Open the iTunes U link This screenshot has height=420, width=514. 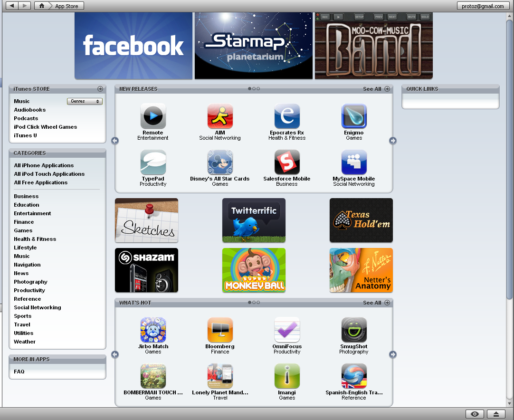[x=25, y=135]
